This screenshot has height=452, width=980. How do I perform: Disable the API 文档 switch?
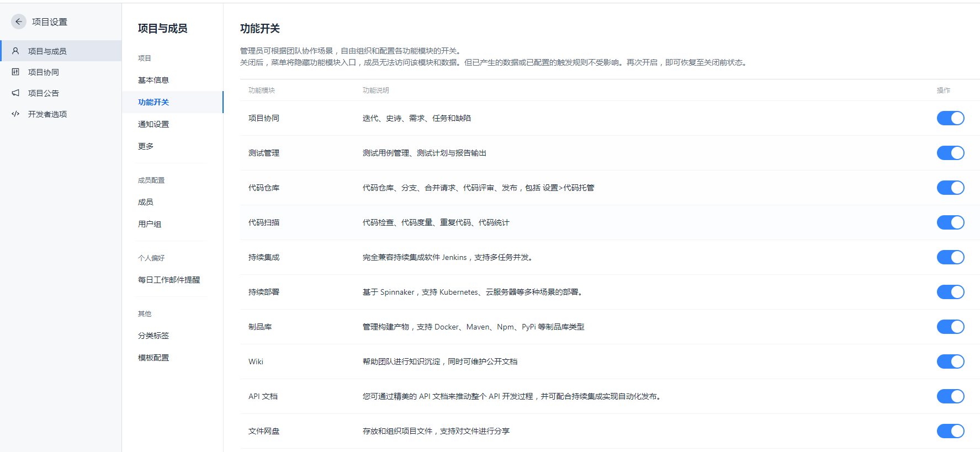tap(950, 396)
